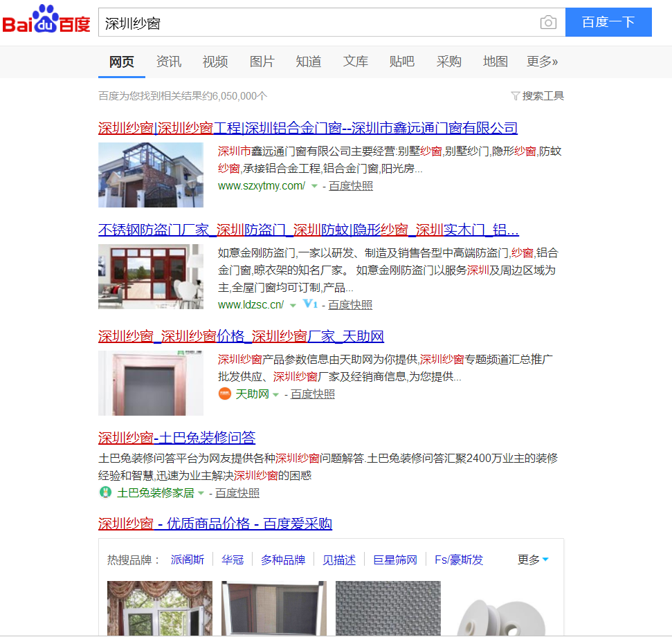Viewport: 672px width, 637px height.
Task: Visit www.szxytmy.com/ URL link
Action: pyautogui.click(x=262, y=186)
